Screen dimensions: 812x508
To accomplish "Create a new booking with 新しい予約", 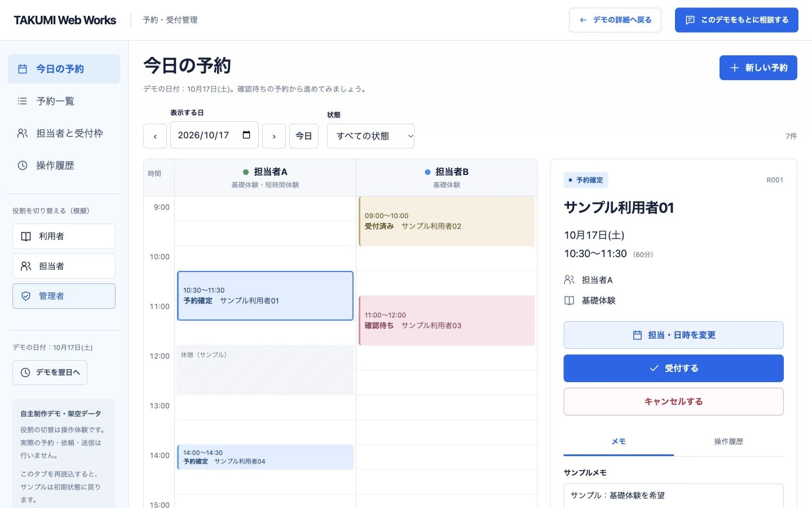I will click(758, 68).
